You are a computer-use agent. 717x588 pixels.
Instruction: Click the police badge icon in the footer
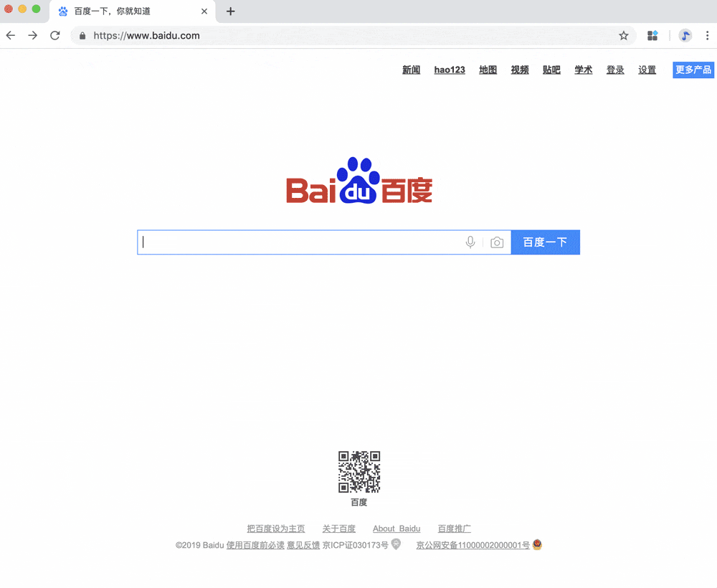tap(537, 544)
